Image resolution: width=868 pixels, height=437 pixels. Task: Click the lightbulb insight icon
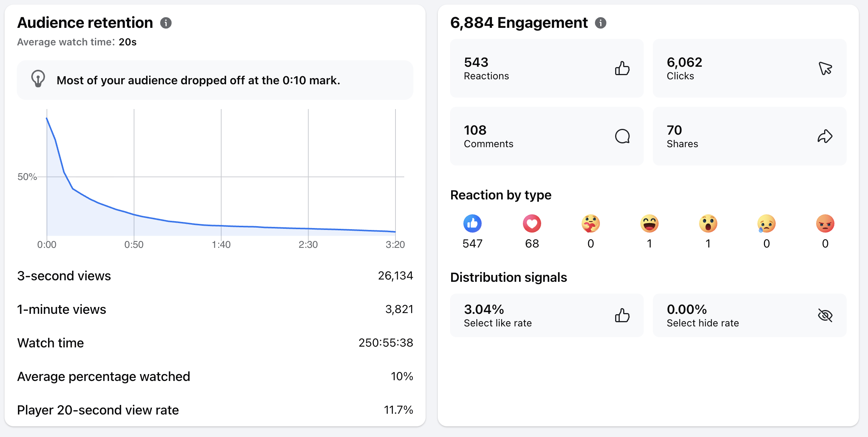coord(38,79)
